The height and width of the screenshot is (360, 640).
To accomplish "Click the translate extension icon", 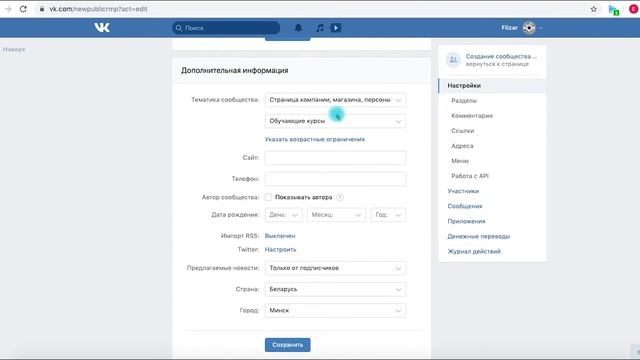I will pos(613,10).
